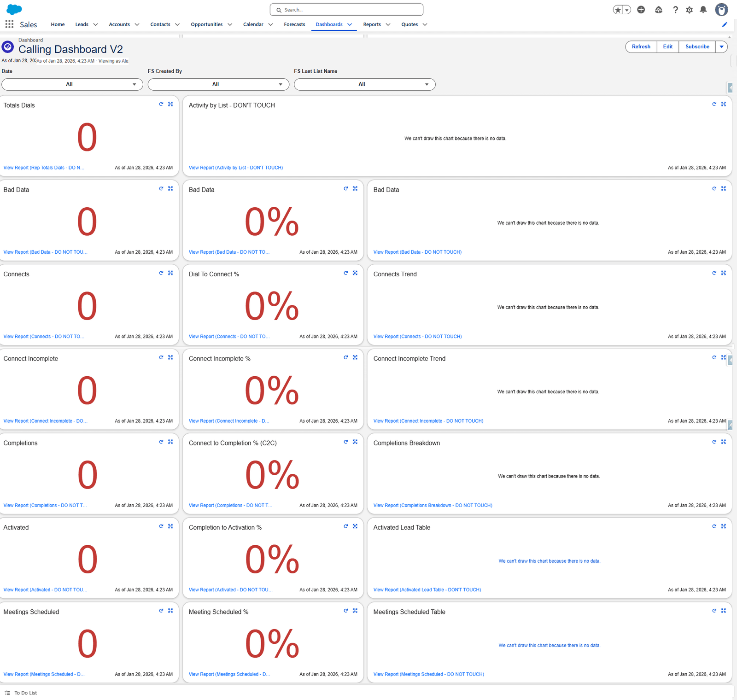Refresh the Dial To Connect % component
737x700 pixels.
(346, 273)
